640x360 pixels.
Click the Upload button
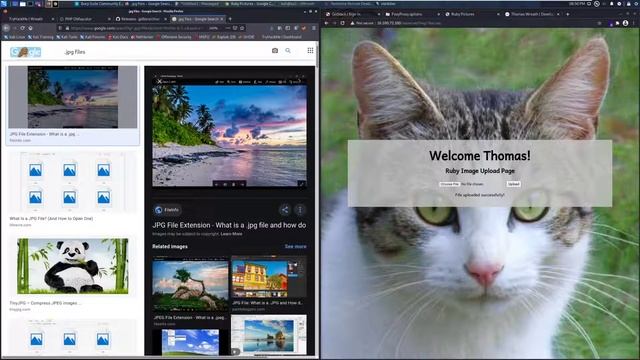[513, 184]
